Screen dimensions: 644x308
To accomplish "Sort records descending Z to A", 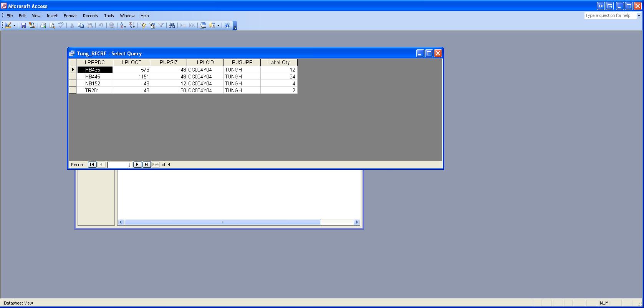I will (x=132, y=25).
